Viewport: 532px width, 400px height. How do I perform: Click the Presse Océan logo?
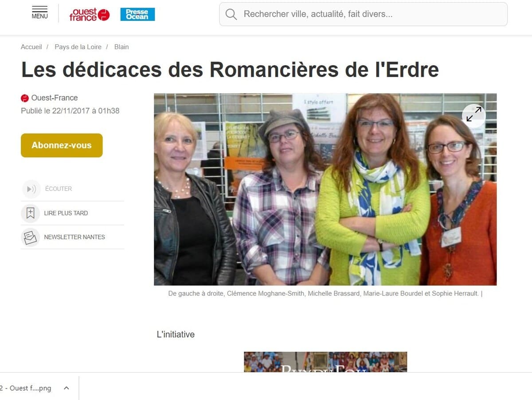point(137,14)
